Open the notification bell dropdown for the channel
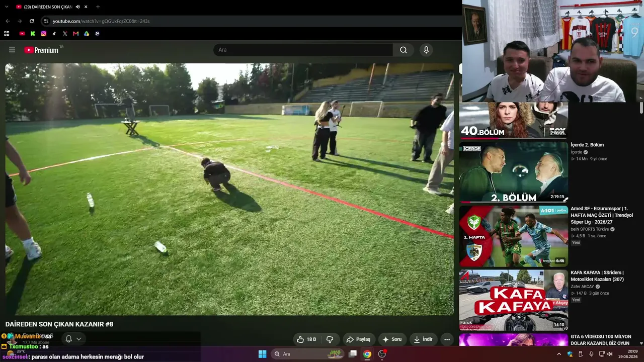The image size is (644, 362). coord(73,339)
